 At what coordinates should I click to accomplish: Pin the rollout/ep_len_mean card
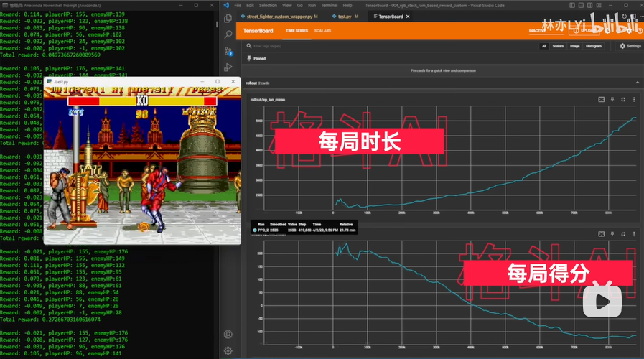pyautogui.click(x=612, y=99)
